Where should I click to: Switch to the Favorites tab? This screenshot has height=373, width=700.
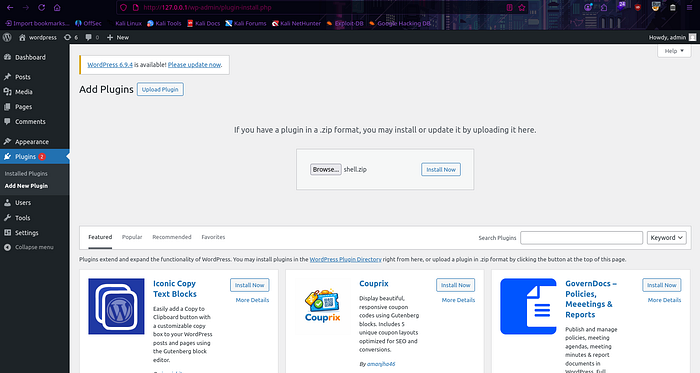[213, 237]
